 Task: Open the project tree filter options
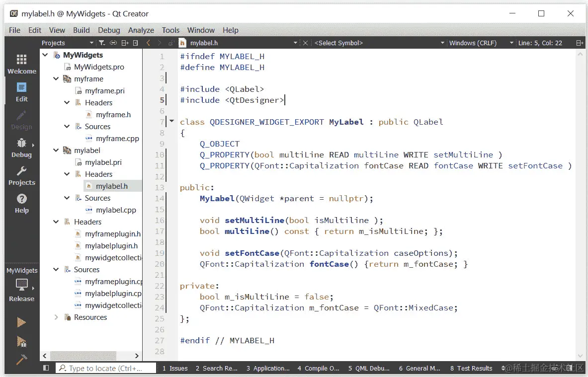click(x=101, y=43)
